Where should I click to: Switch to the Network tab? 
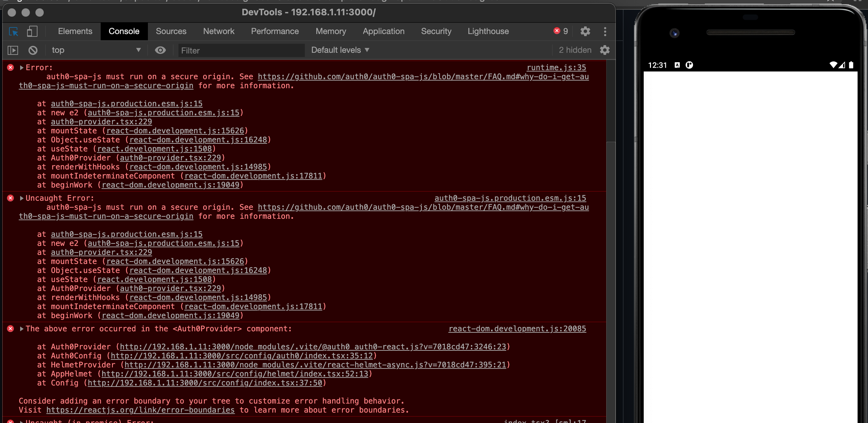(219, 31)
